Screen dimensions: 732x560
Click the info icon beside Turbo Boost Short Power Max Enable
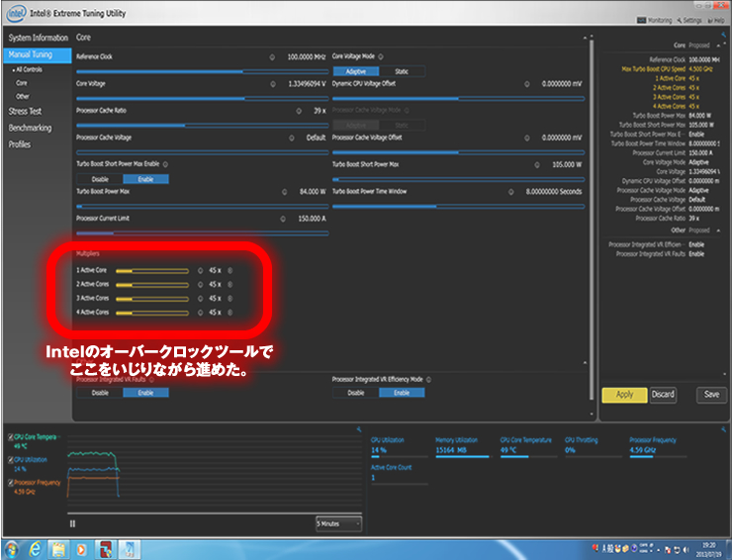[x=165, y=164]
